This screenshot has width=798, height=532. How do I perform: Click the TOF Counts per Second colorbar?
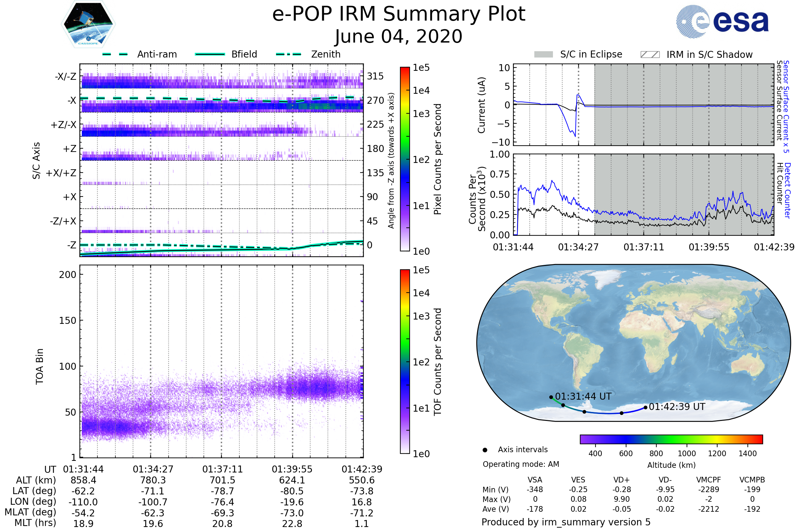[x=405, y=361]
